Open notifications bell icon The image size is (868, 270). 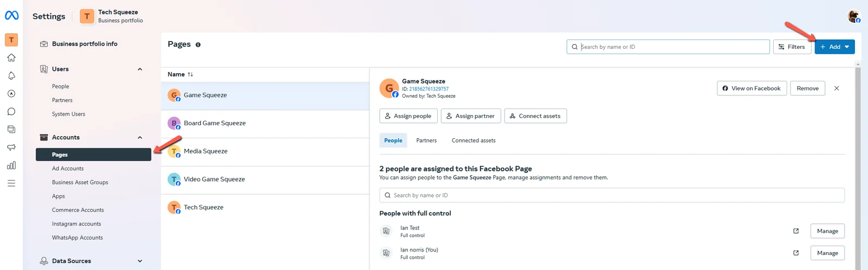click(11, 75)
